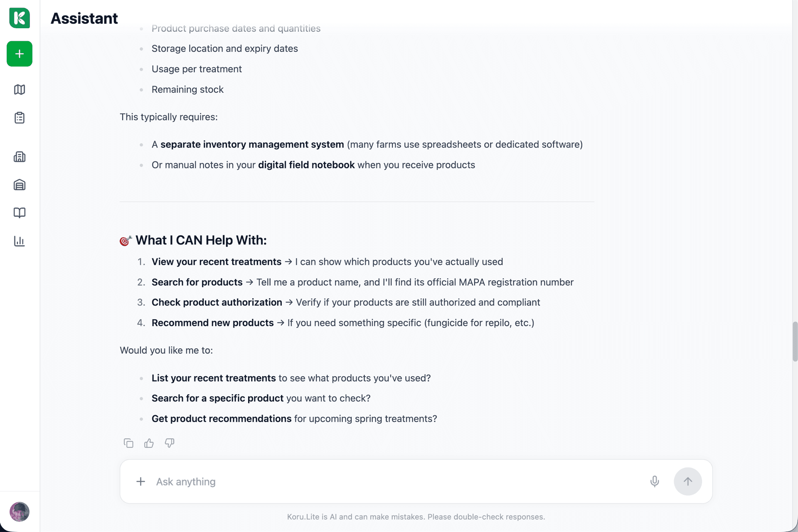The image size is (798, 532).
Task: Open the warehouse icon in sidebar
Action: [20, 185]
